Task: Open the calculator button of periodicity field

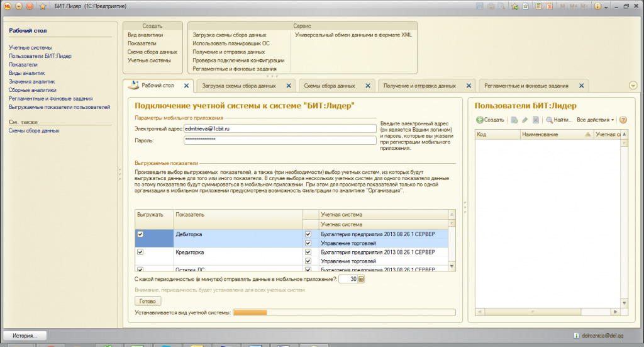Action: [x=362, y=279]
